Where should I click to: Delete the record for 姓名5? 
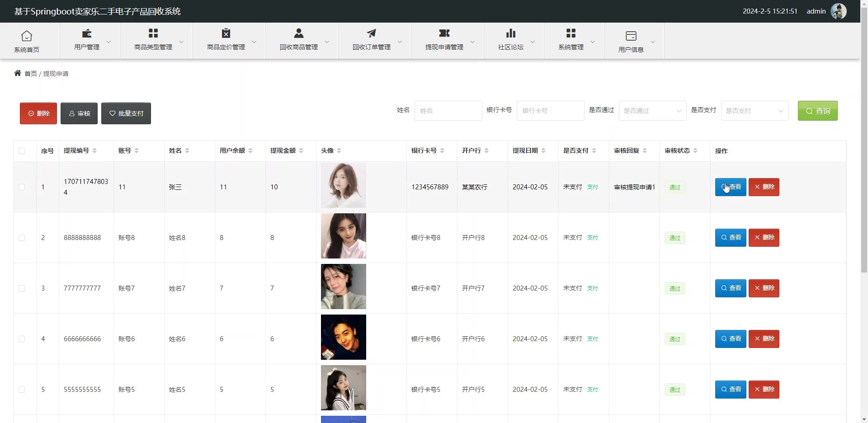[x=764, y=390]
